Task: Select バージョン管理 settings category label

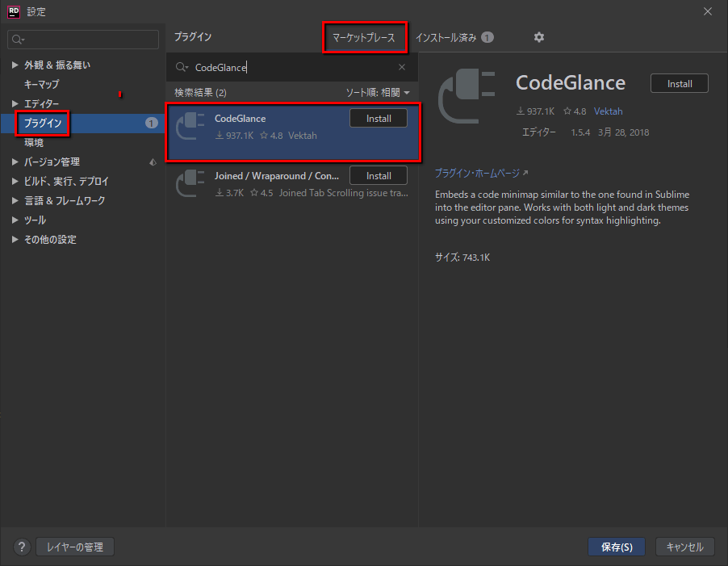Action: click(x=52, y=161)
